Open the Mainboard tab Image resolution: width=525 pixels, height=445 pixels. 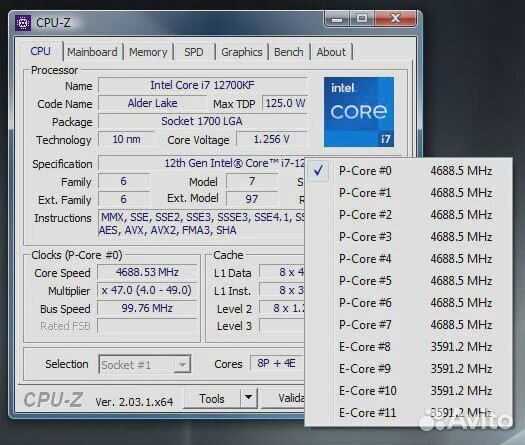pos(92,52)
